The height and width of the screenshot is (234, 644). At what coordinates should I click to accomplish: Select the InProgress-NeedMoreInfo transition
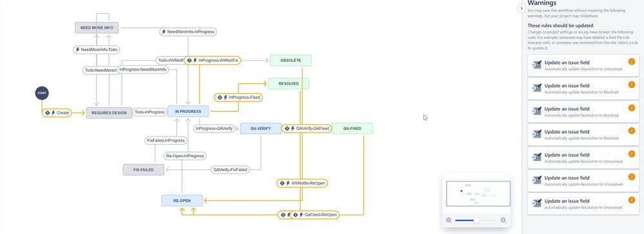point(143,70)
